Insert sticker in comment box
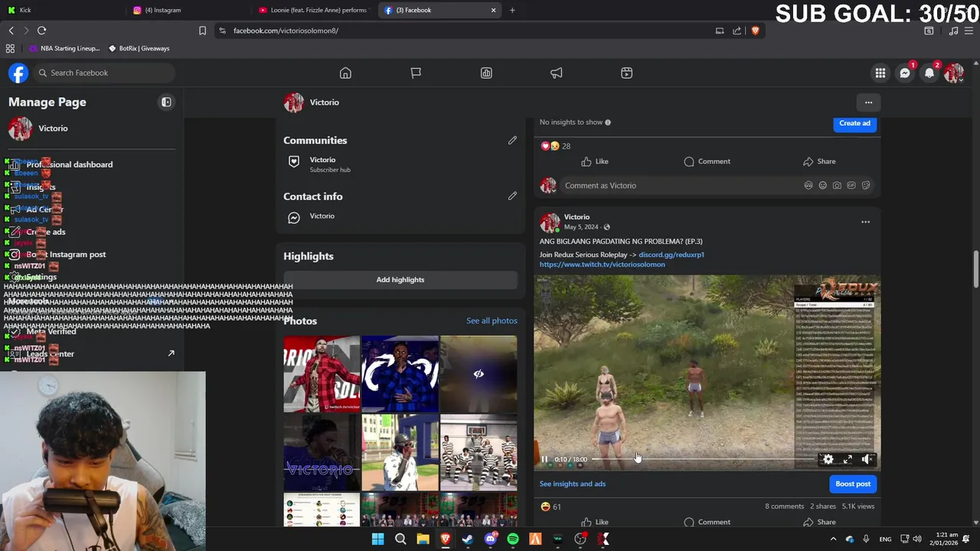The image size is (980, 551). pyautogui.click(x=866, y=185)
